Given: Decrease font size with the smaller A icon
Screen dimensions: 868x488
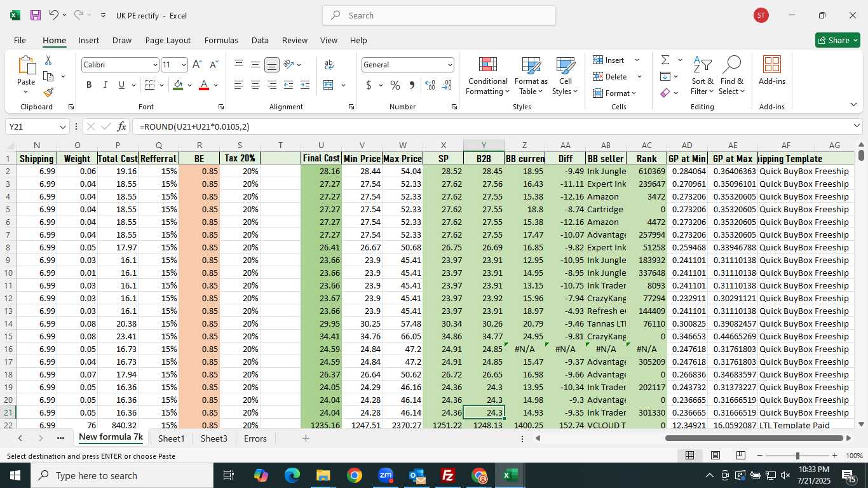Looking at the screenshot, I should 214,65.
